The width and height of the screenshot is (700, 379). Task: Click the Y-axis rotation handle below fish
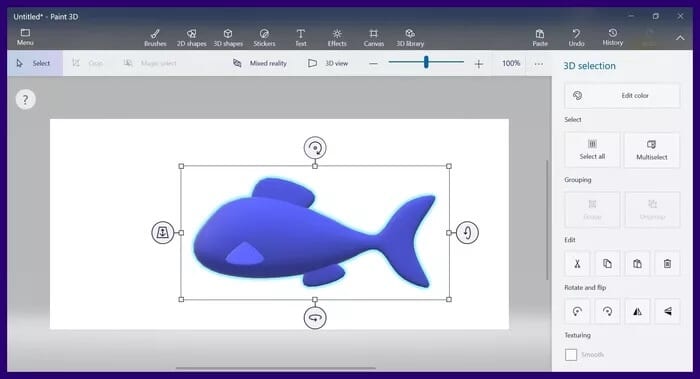[315, 318]
